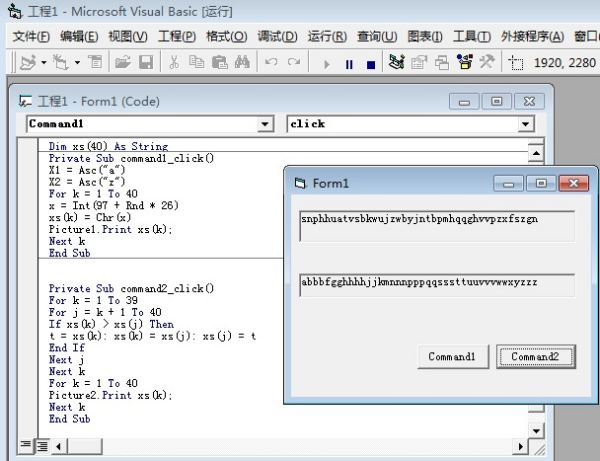The width and height of the screenshot is (600, 461).
Task: Click the horizontal scroll-right arrow in code window
Action: 520,446
